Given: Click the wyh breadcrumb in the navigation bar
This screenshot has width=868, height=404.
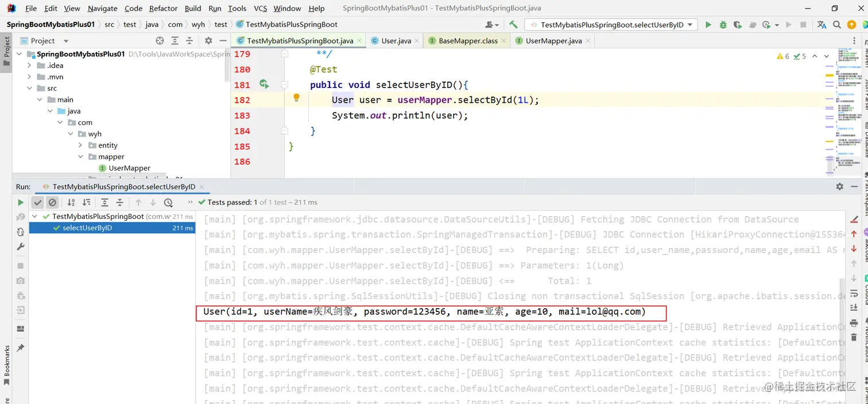Looking at the screenshot, I should click(x=198, y=25).
